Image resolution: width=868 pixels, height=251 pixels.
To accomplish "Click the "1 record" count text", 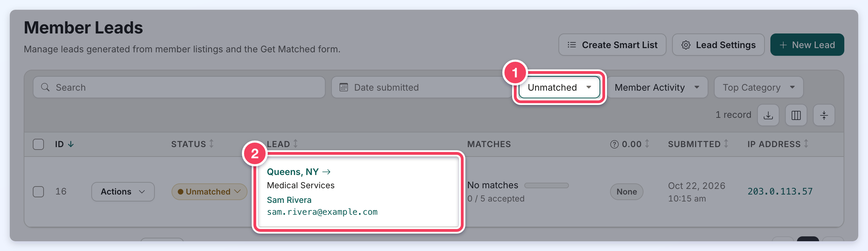I will coord(733,115).
